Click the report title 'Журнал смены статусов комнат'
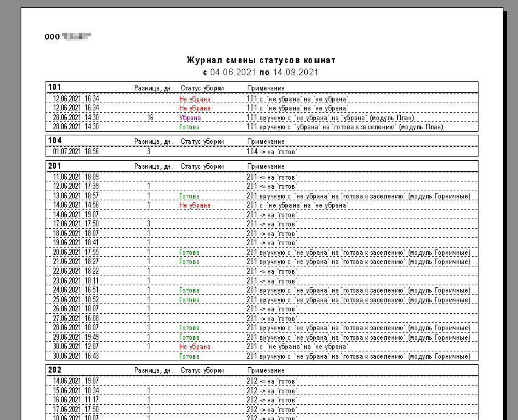The width and height of the screenshot is (518, 420). (x=261, y=61)
